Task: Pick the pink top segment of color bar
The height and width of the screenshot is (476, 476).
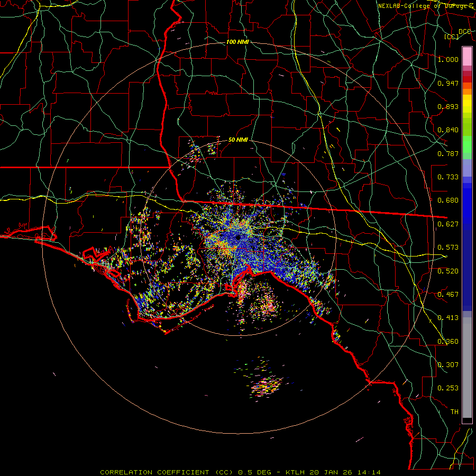Action: pyautogui.click(x=467, y=56)
